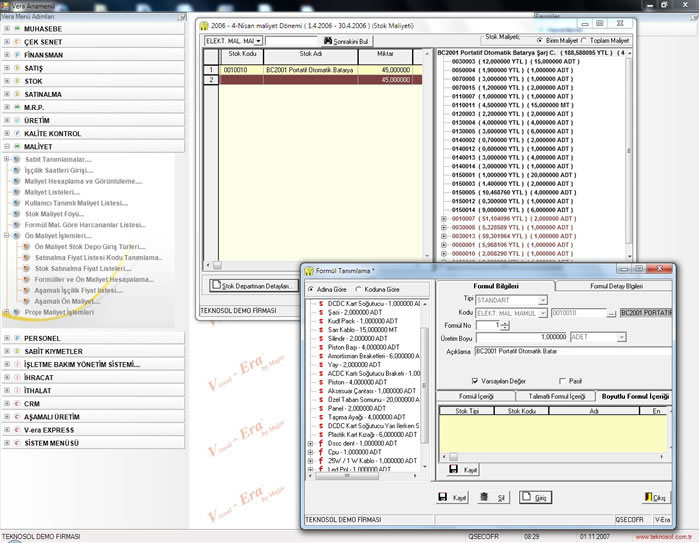Open the Formül İçeriği tab
The width and height of the screenshot is (699, 543).
pos(476,396)
